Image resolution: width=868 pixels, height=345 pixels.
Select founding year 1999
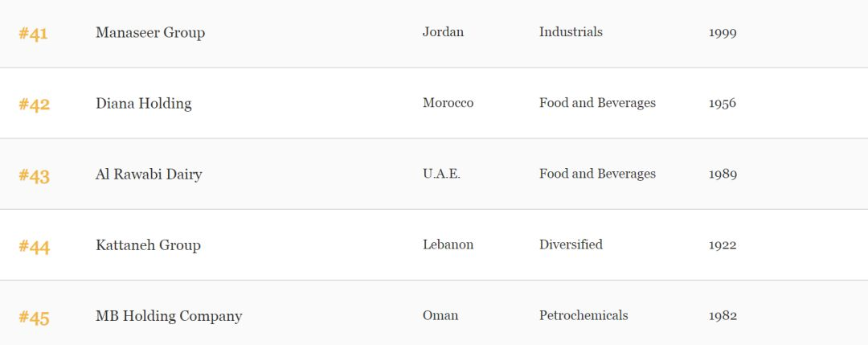click(723, 33)
